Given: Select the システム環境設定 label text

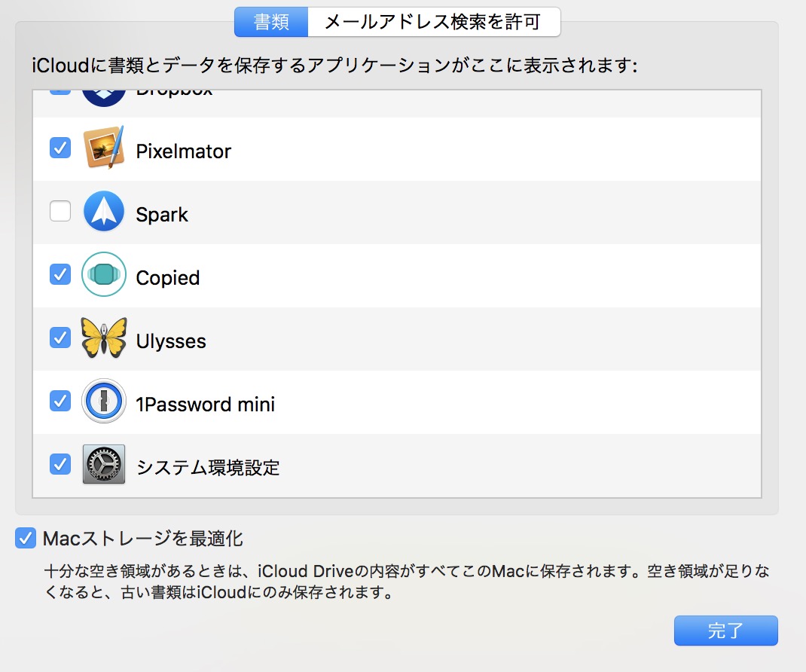Looking at the screenshot, I should [208, 467].
